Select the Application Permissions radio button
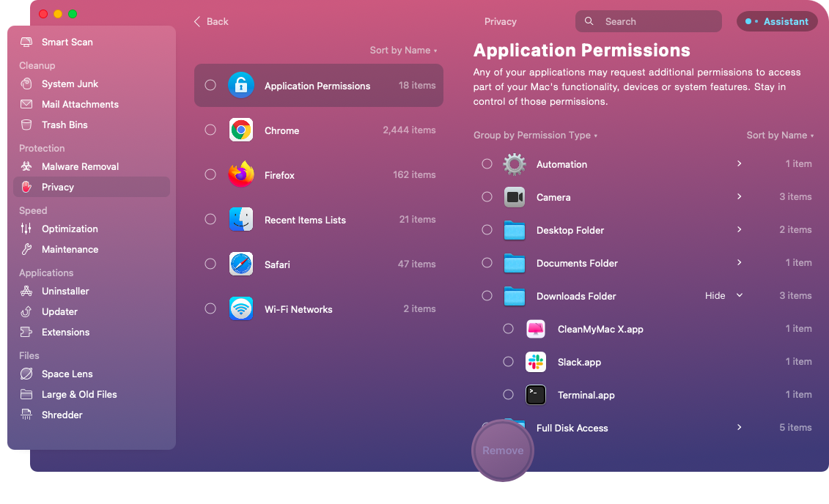This screenshot has height=504, width=829. click(210, 85)
